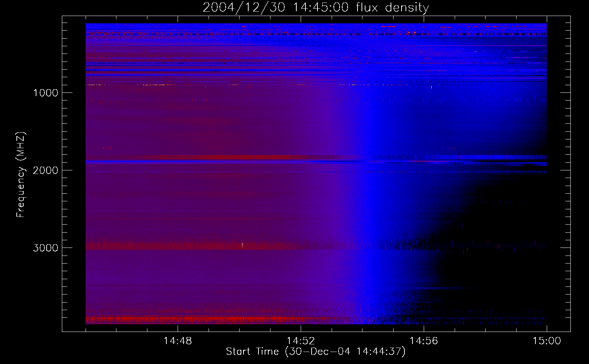Click the 3000 frequency tick label
This screenshot has height=364, width=589.
[x=46, y=248]
